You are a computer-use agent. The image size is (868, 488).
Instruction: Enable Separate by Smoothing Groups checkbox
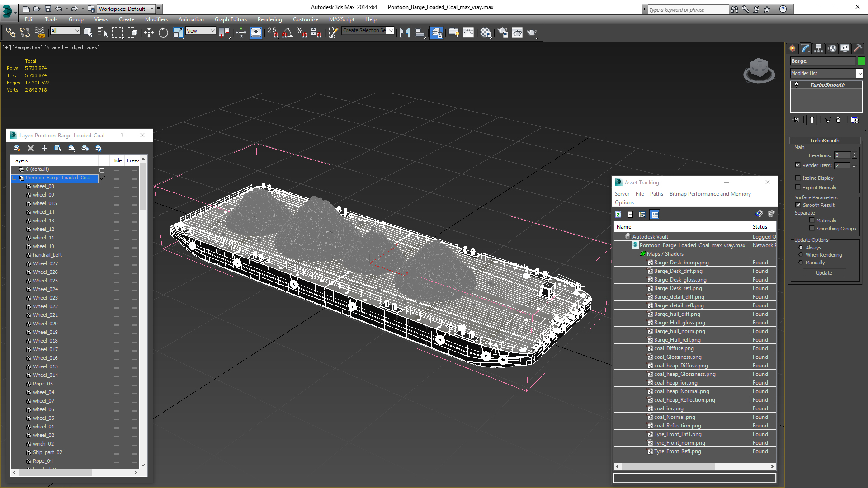811,229
